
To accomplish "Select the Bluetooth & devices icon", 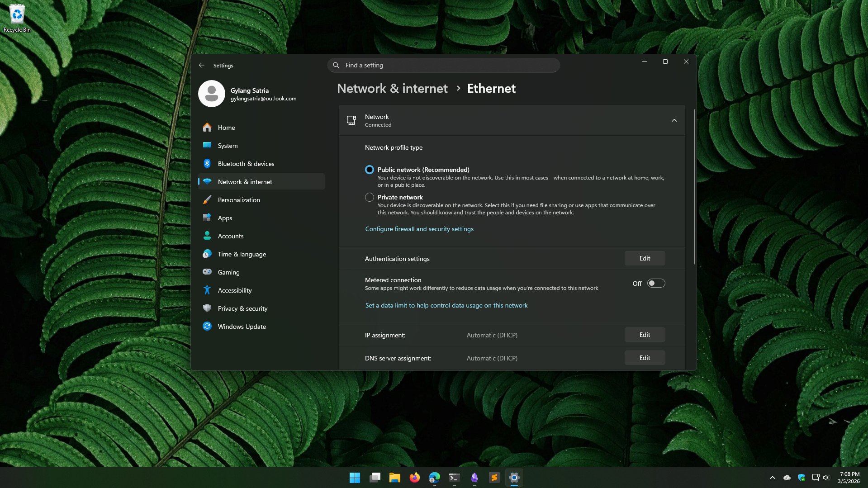I will click(207, 164).
